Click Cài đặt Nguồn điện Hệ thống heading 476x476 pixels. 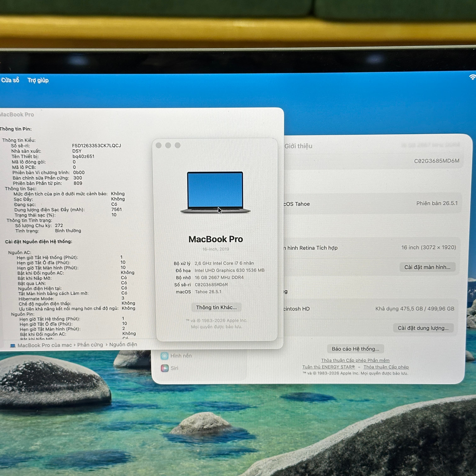point(39,241)
